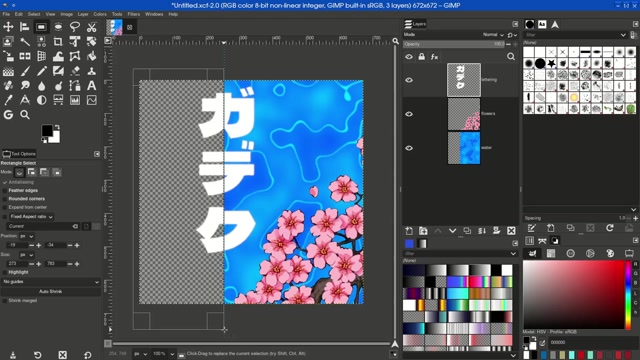The height and width of the screenshot is (360, 640).
Task: Enable the Rounded corners checkbox
Action: tap(5, 199)
